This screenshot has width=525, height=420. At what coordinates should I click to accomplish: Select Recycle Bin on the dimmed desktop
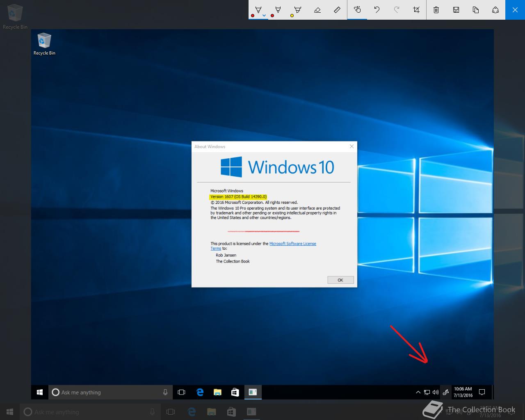15,16
